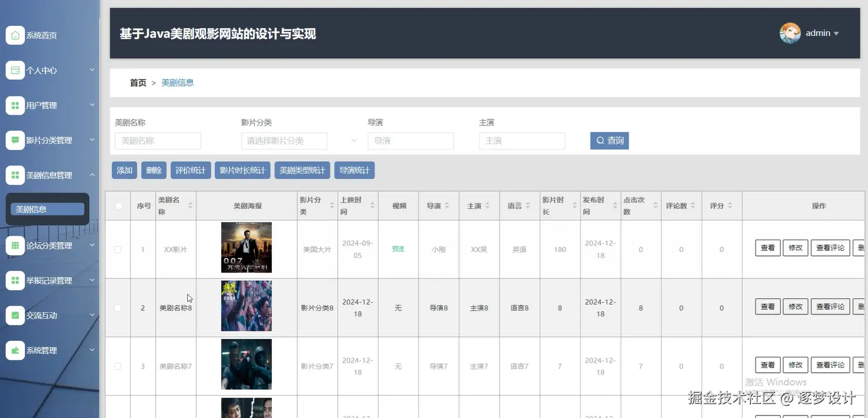
Task: Click the 查询 search button
Action: tap(610, 141)
